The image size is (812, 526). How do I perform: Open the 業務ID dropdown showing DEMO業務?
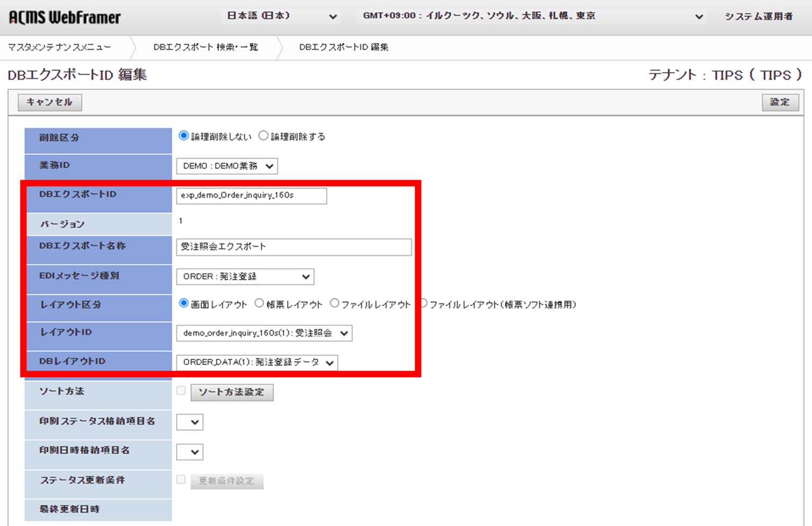click(226, 166)
